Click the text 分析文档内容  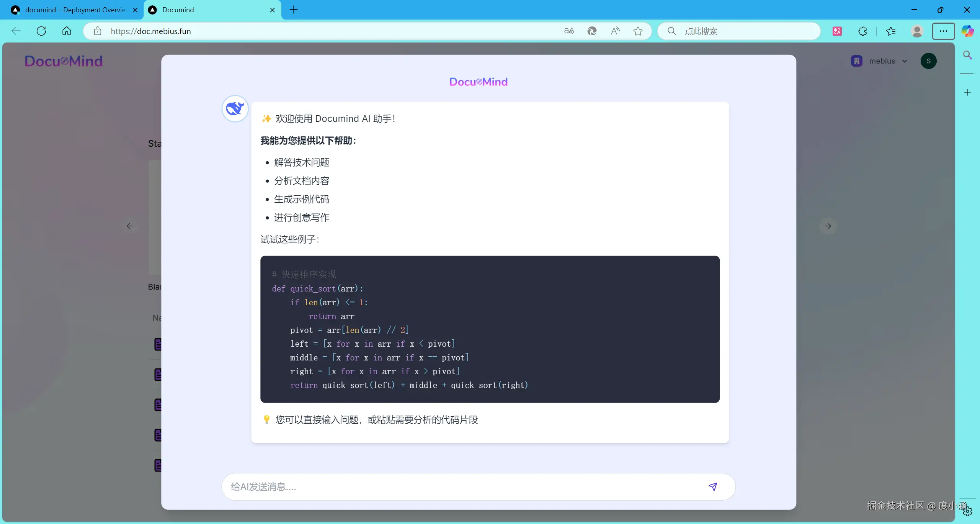coord(302,181)
